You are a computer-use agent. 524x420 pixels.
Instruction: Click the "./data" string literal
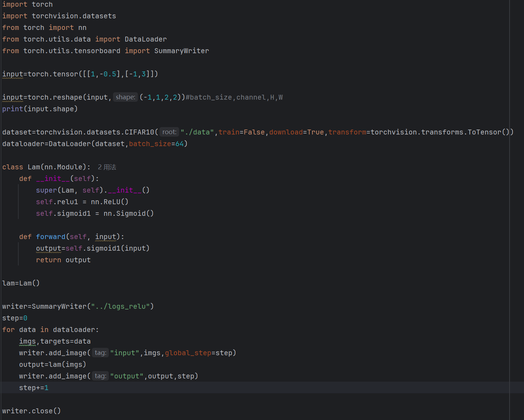tap(197, 132)
